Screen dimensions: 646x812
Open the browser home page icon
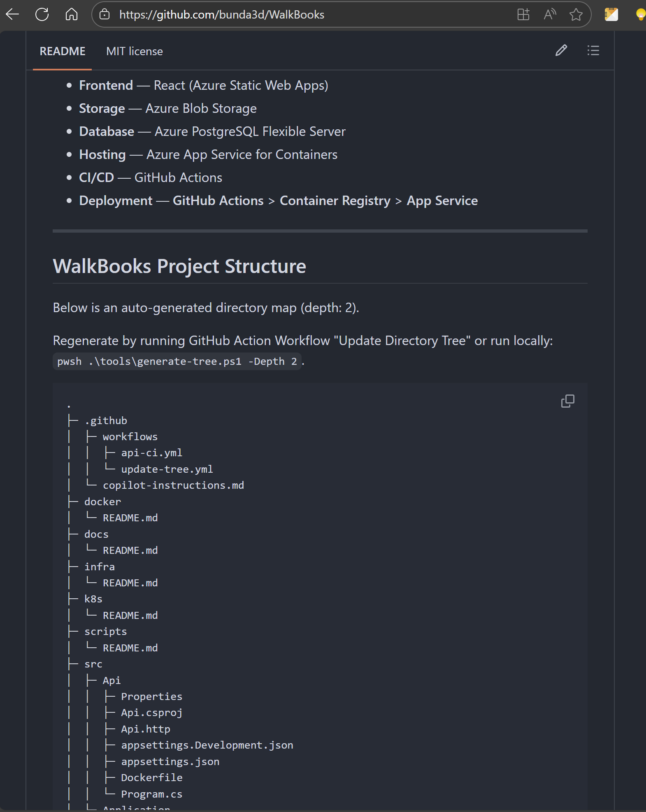point(72,14)
